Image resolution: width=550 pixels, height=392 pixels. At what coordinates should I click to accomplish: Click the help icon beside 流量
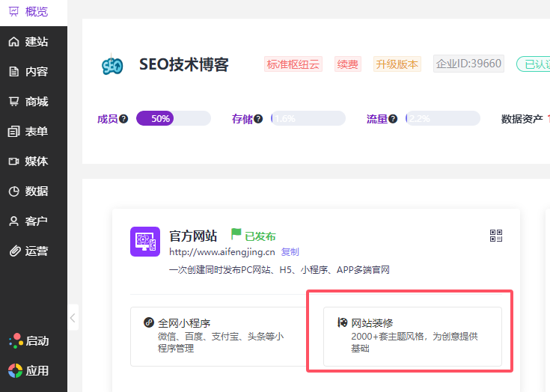(x=393, y=119)
